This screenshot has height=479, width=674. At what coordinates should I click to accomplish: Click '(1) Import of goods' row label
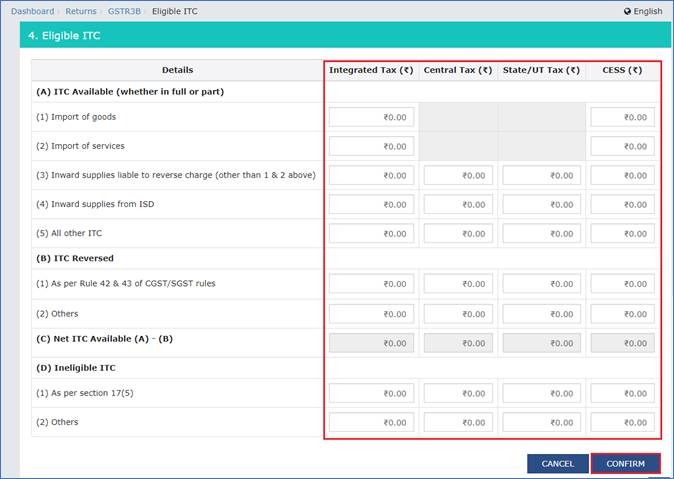(x=76, y=117)
